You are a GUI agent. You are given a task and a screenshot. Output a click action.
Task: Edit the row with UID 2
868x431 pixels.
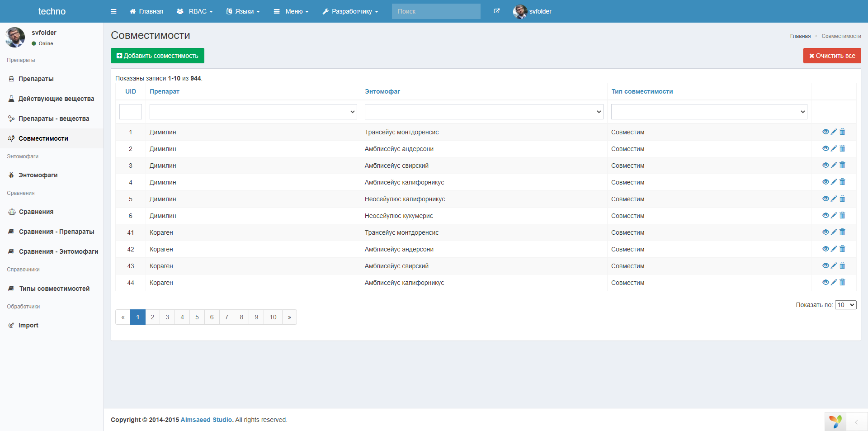834,148
